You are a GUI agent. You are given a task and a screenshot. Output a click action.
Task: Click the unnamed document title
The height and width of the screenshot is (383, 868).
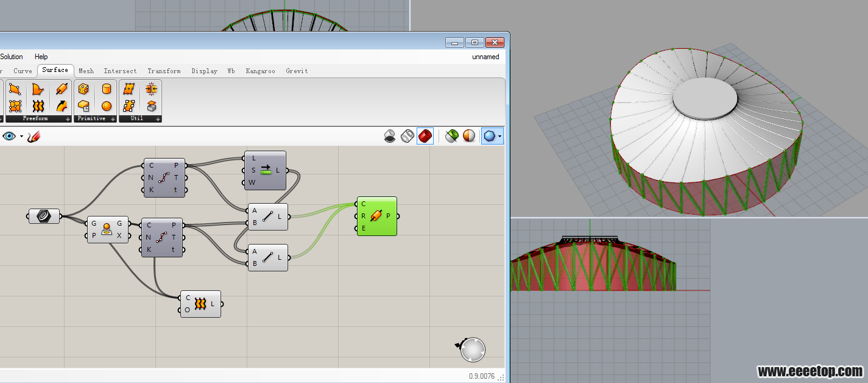click(x=485, y=57)
